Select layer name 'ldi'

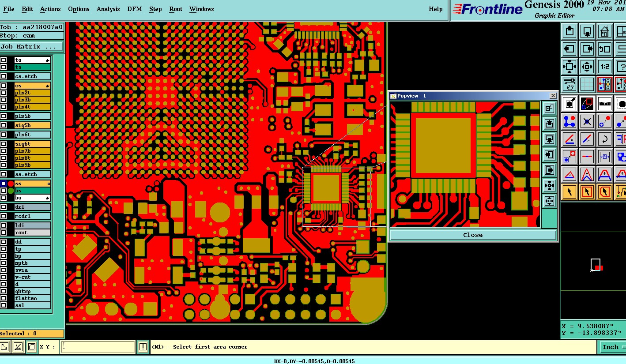[x=33, y=225]
